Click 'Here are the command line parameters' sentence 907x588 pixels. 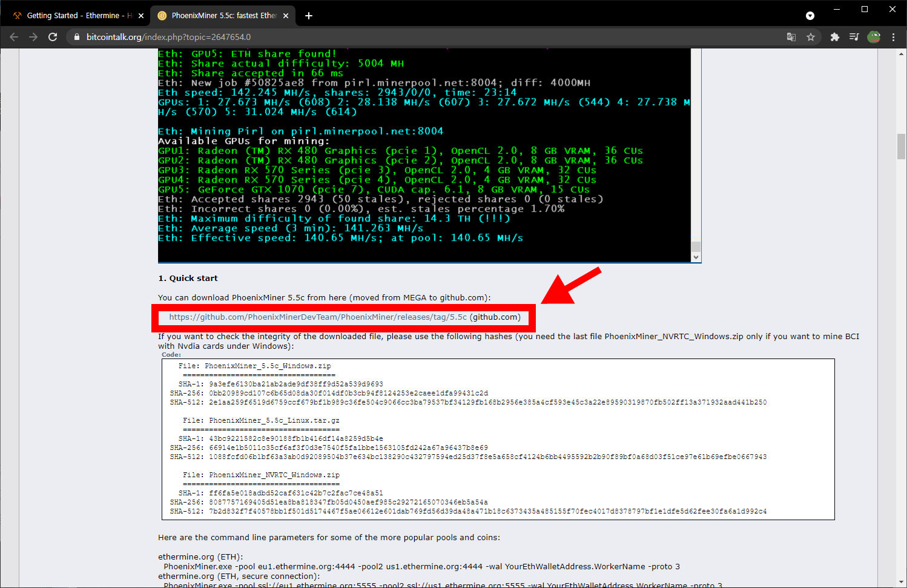coord(329,537)
